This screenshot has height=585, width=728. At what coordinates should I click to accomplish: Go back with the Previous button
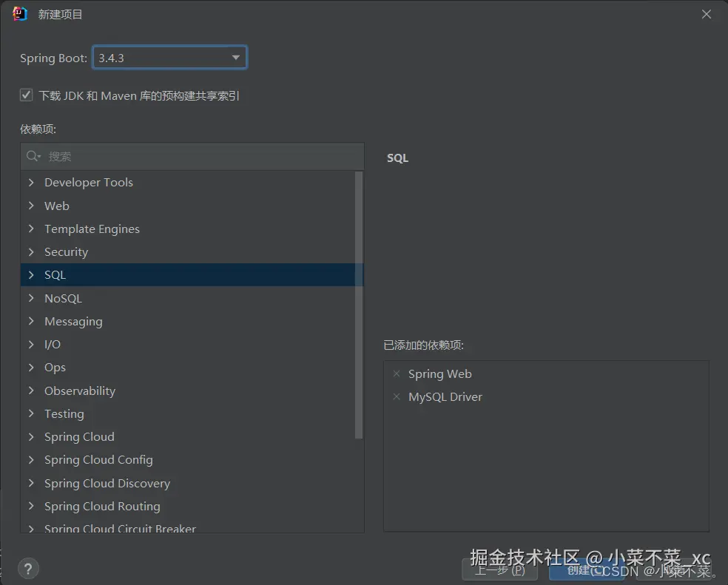click(499, 569)
